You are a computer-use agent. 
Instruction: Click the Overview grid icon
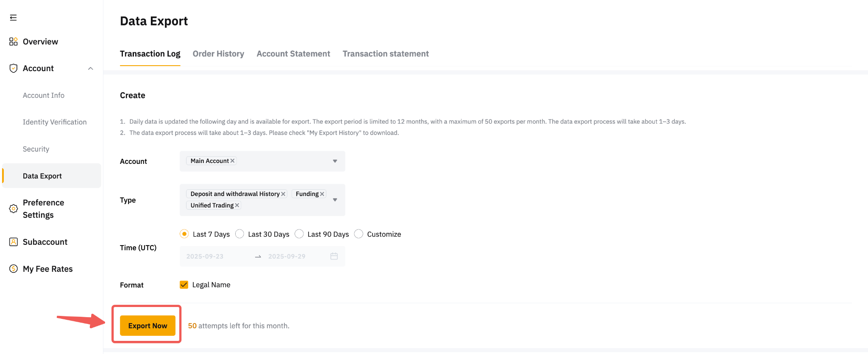pos(13,41)
